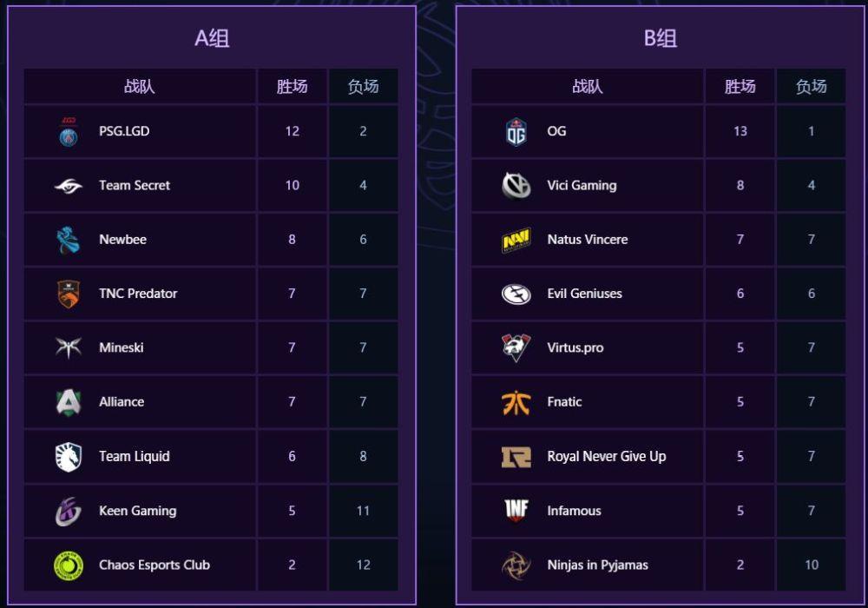Click the Alliance team logo
The height and width of the screenshot is (608, 868).
pos(69,402)
